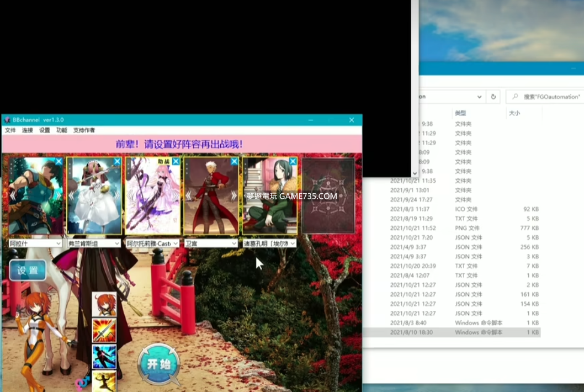Refresh the FGOautomation Explorer folder

[x=493, y=97]
